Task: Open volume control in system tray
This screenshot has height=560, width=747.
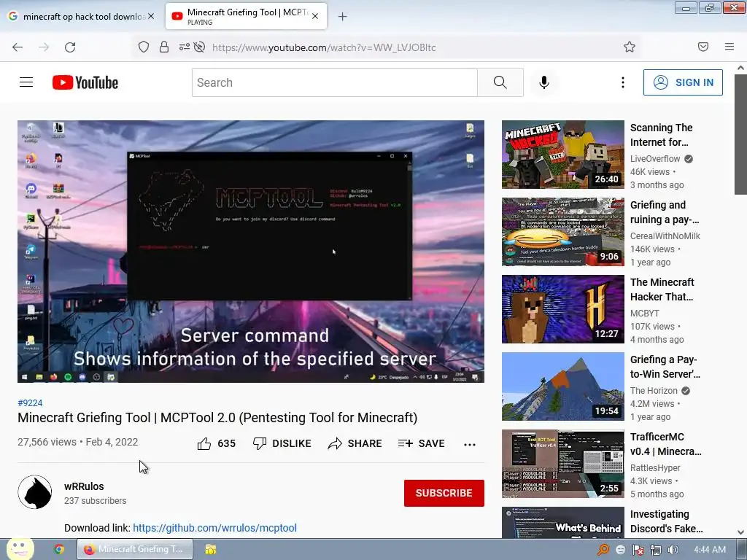Action: coord(673,550)
